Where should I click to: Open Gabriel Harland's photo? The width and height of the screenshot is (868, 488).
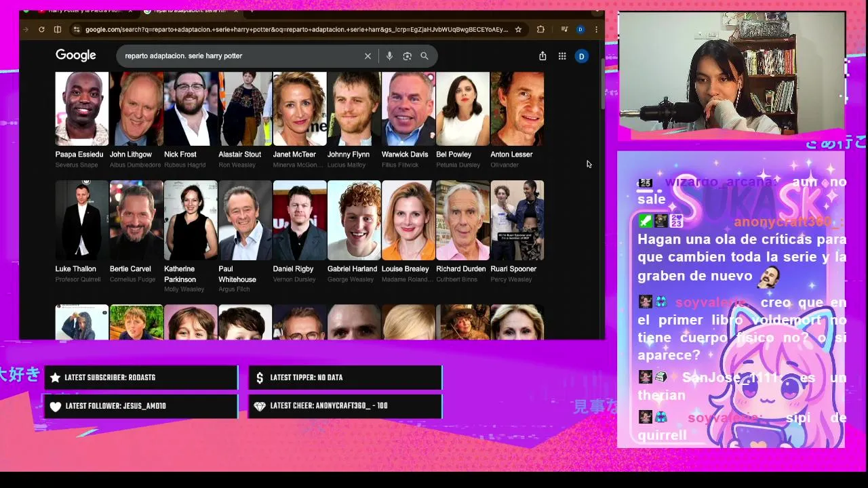pyautogui.click(x=354, y=220)
